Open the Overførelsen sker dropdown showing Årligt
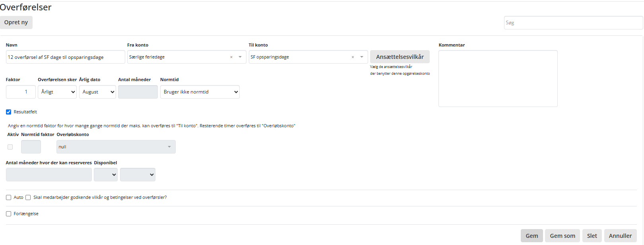644x245 pixels. [x=57, y=92]
